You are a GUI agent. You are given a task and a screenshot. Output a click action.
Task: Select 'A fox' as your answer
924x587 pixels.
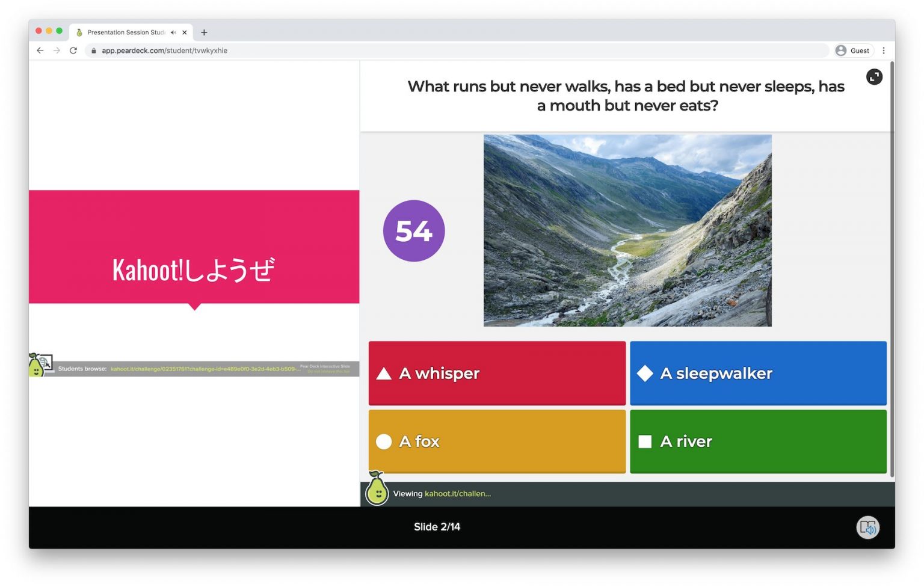click(x=497, y=441)
